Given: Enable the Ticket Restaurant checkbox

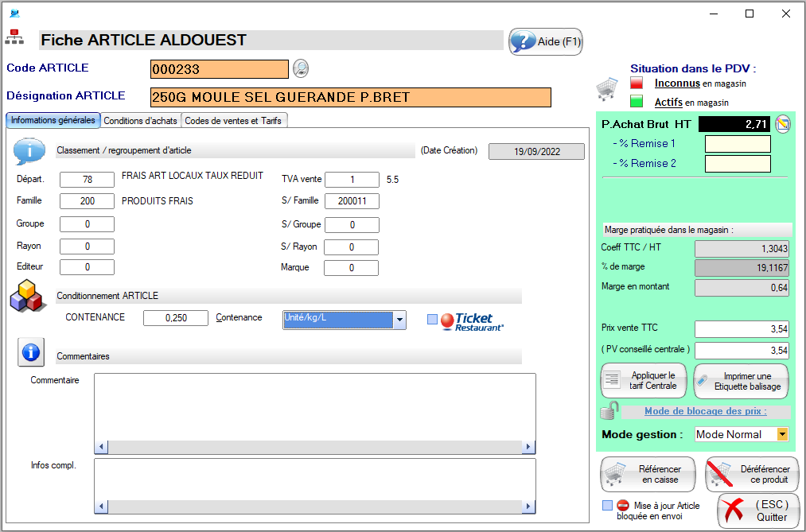Looking at the screenshot, I should click(x=432, y=320).
